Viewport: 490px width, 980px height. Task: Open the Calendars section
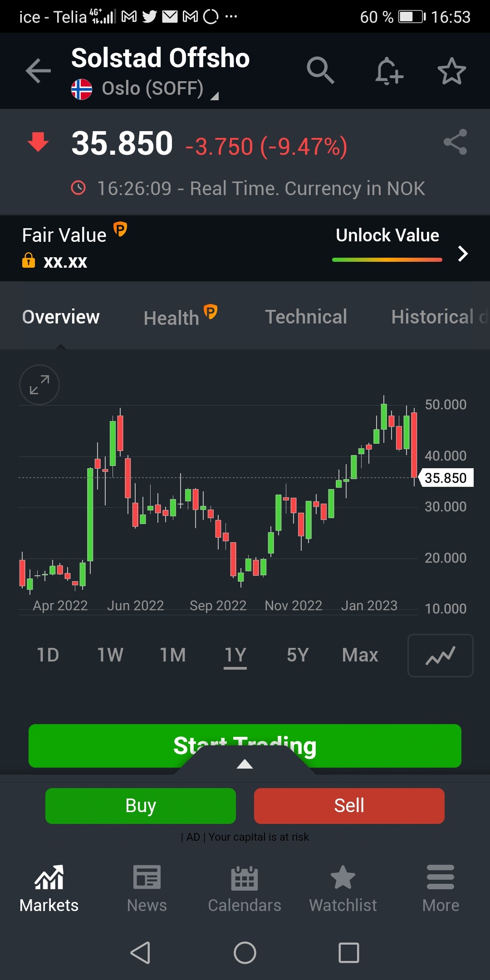click(x=245, y=888)
